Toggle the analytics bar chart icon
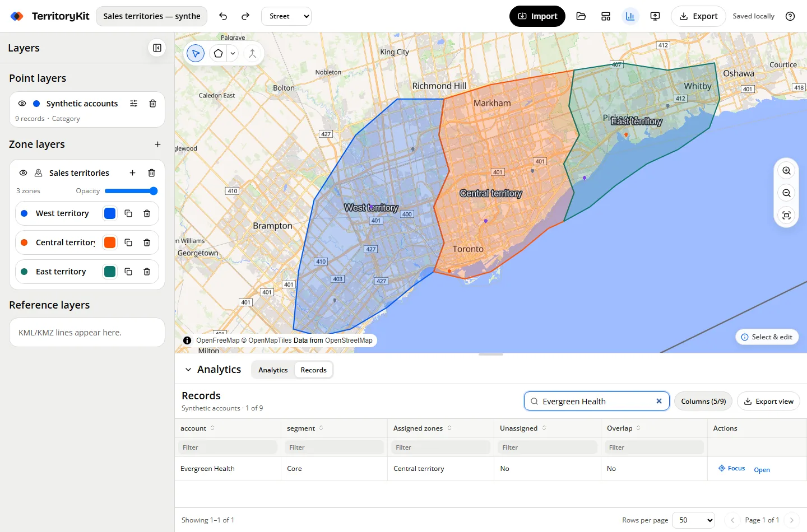This screenshot has height=532, width=807. (630, 16)
